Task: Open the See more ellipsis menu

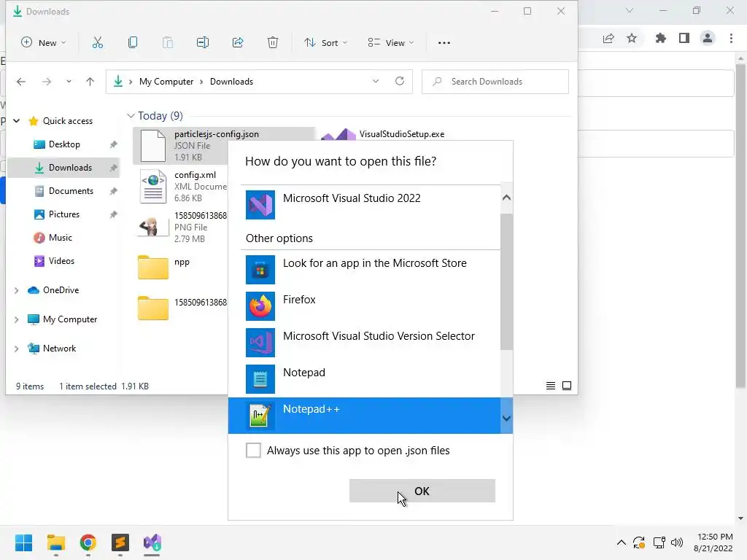Action: coord(444,43)
